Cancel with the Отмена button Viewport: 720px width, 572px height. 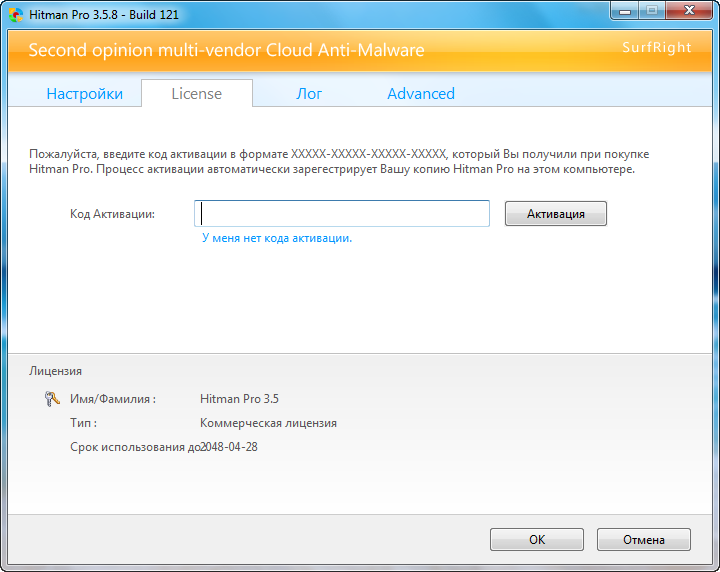[x=644, y=539]
